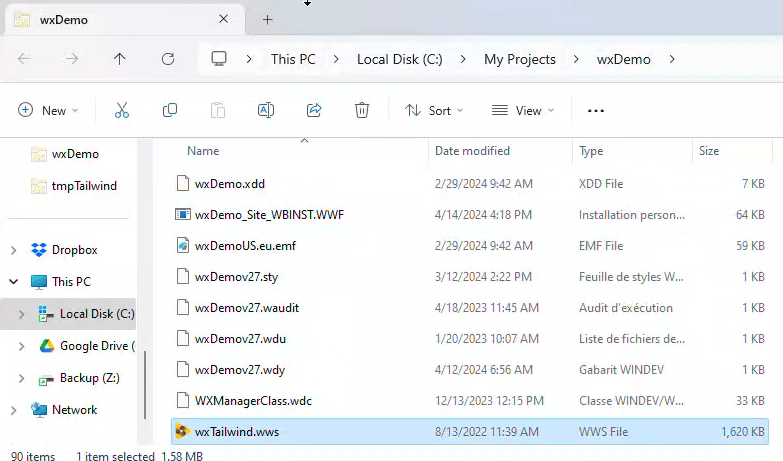
Task: Open the New item dropdown
Action: click(x=48, y=111)
